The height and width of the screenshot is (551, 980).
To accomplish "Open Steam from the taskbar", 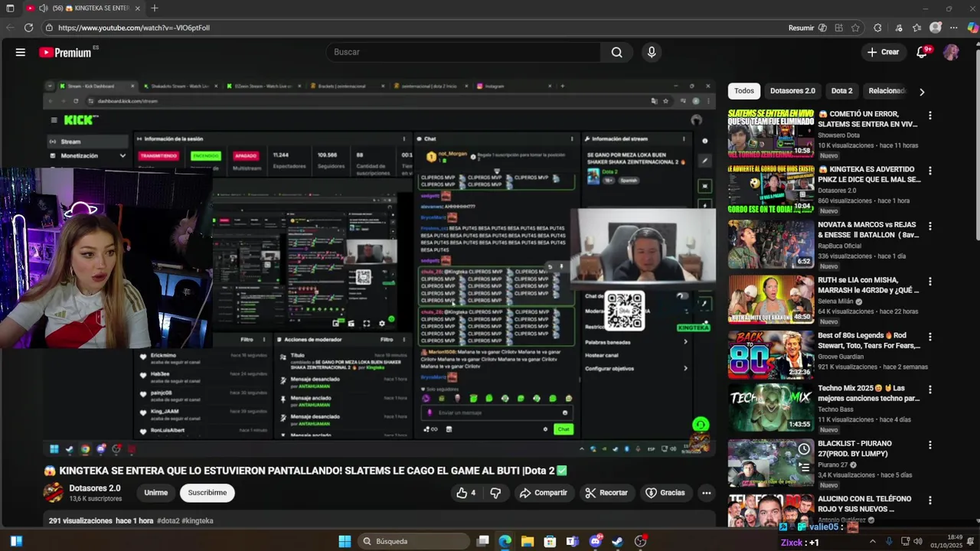I will (618, 541).
